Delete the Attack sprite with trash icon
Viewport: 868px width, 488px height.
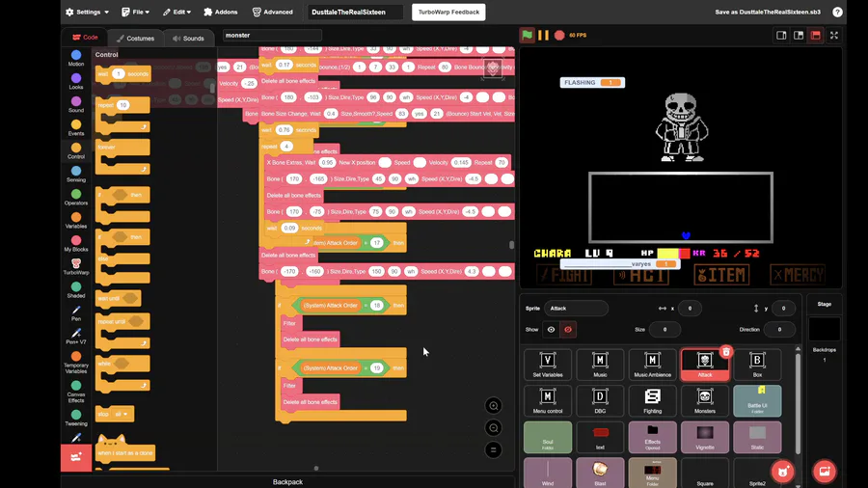coord(726,351)
